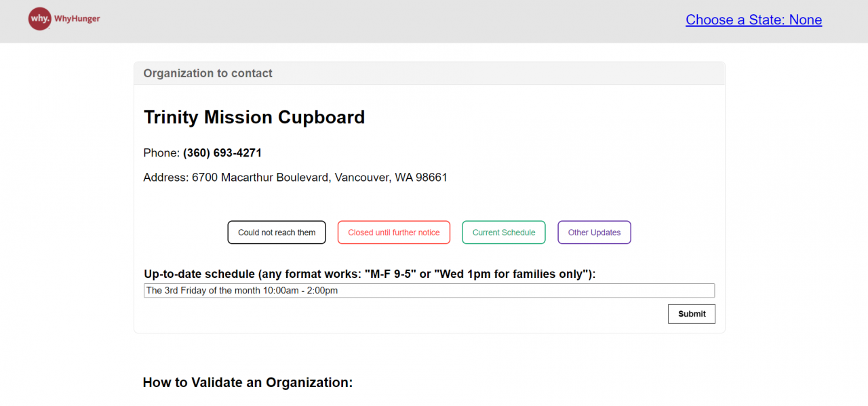
Task: Switch to the purple 'Other Updates' option
Action: pos(594,232)
